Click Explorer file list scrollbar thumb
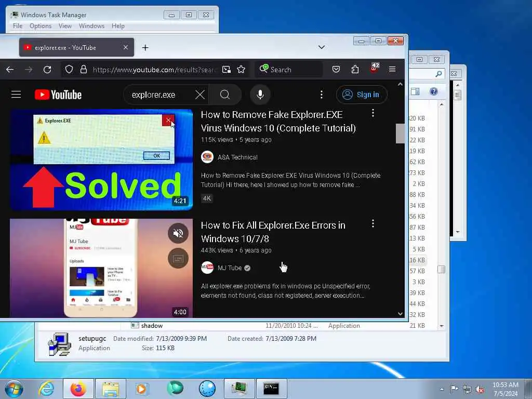Image resolution: width=532 pixels, height=399 pixels. [x=441, y=270]
